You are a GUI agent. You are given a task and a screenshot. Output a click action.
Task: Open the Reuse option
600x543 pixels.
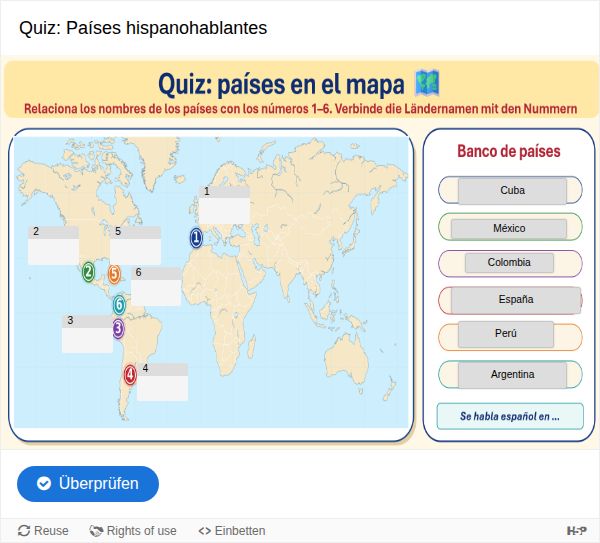coord(43,531)
